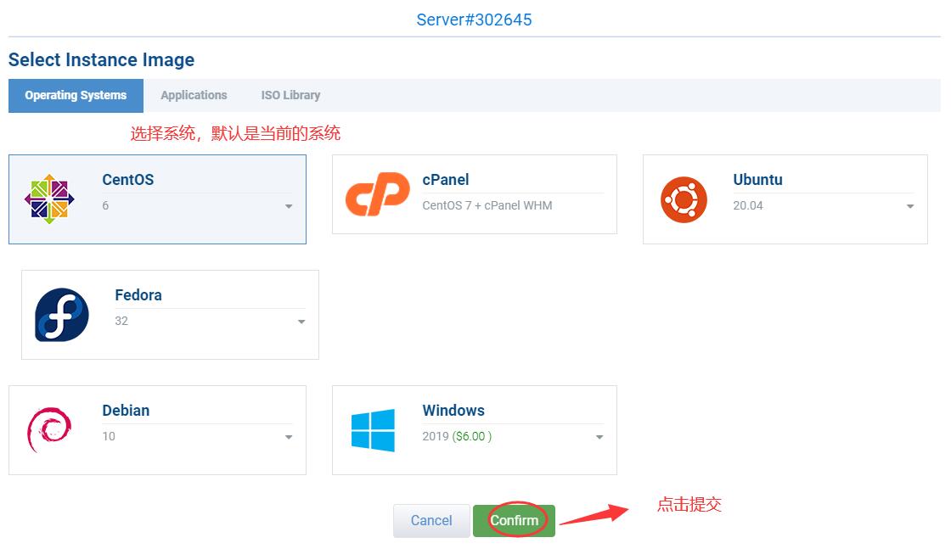Click the cPanel logo icon
This screenshot has height=560, width=951.
pyautogui.click(x=377, y=194)
